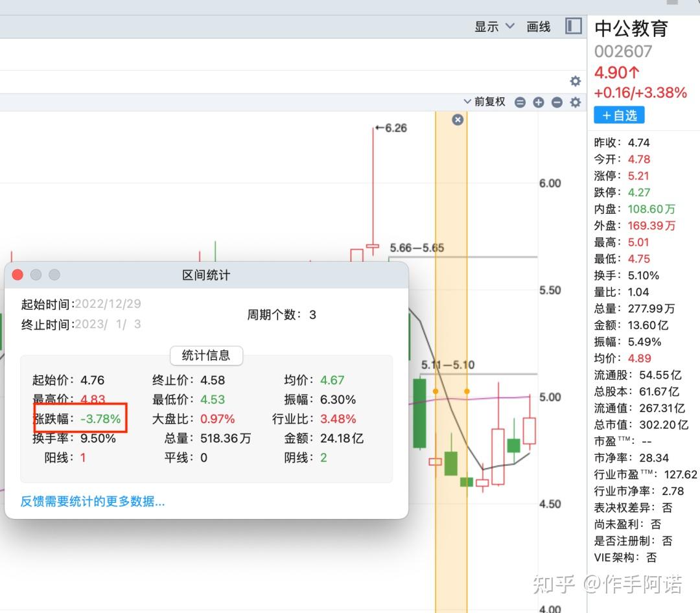Add stock with +自选 button
This screenshot has height=613, width=700.
point(619,115)
